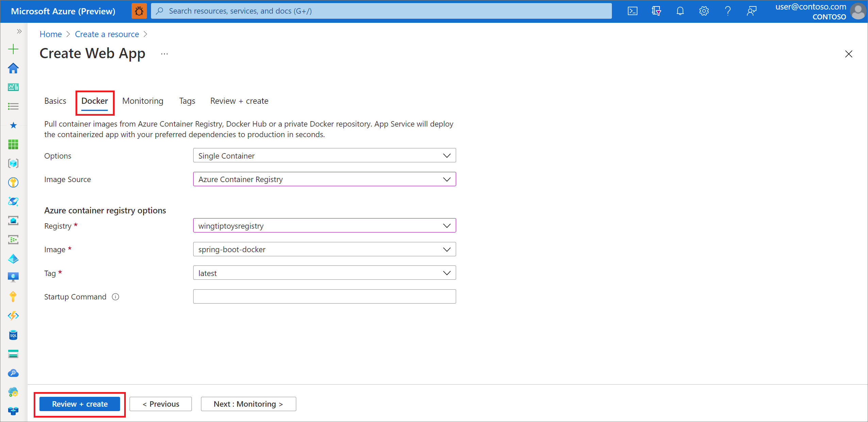Click the Search resources search bar icon
Image resolution: width=868 pixels, height=422 pixels.
160,10
